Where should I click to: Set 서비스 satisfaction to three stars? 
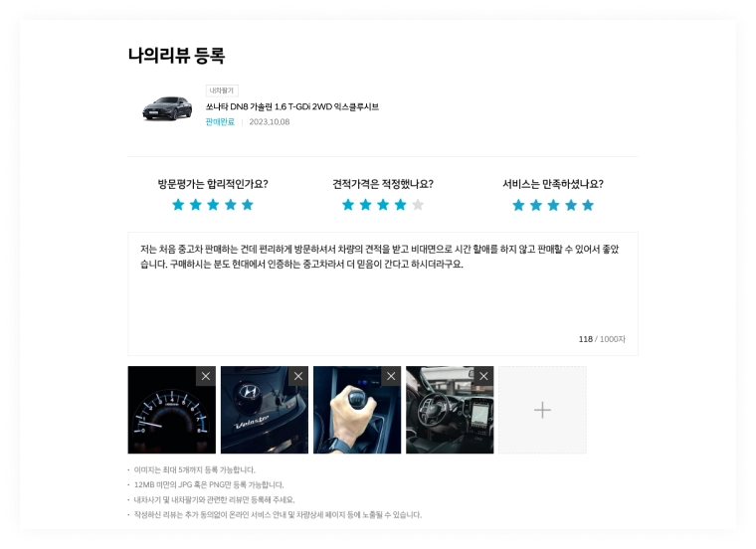point(553,205)
